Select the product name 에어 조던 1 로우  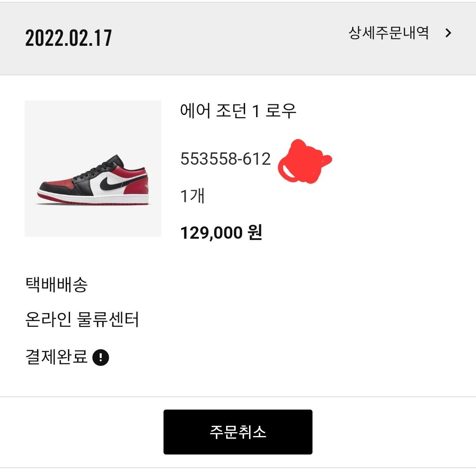[x=238, y=111]
